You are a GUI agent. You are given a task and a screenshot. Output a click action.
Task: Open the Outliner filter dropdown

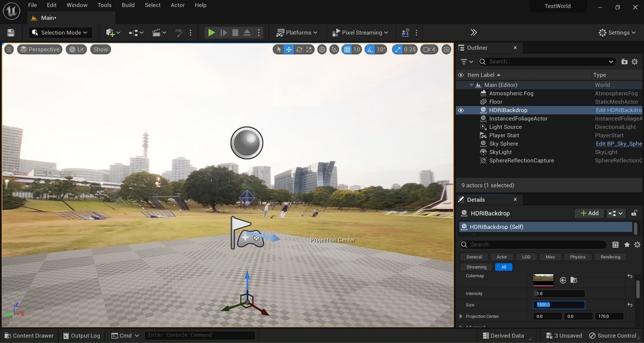pos(466,62)
